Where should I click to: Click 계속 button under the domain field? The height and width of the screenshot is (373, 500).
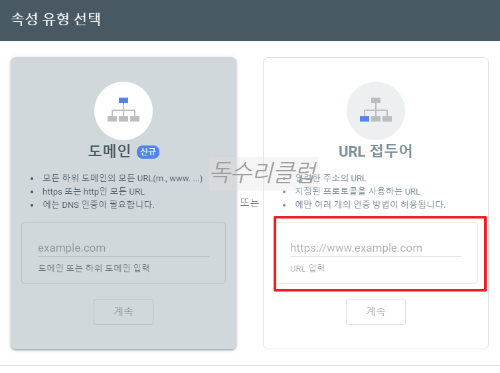pyautogui.click(x=123, y=312)
